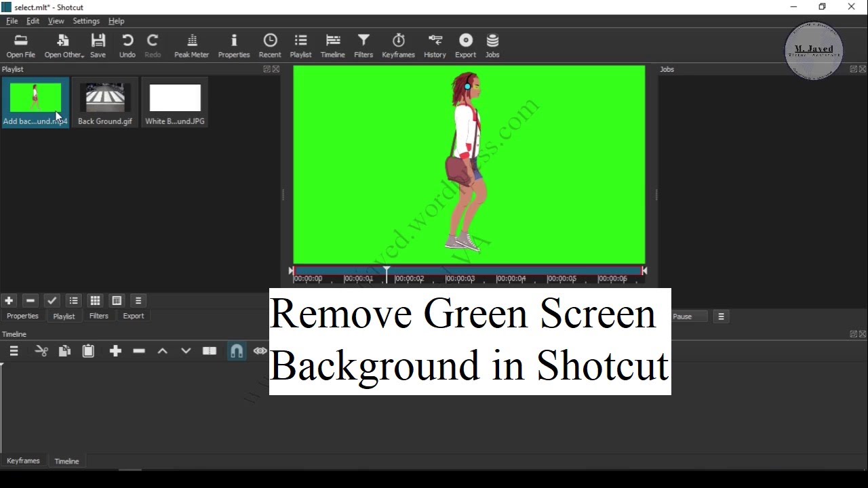The height and width of the screenshot is (488, 868).
Task: Show the History panel
Action: (435, 45)
